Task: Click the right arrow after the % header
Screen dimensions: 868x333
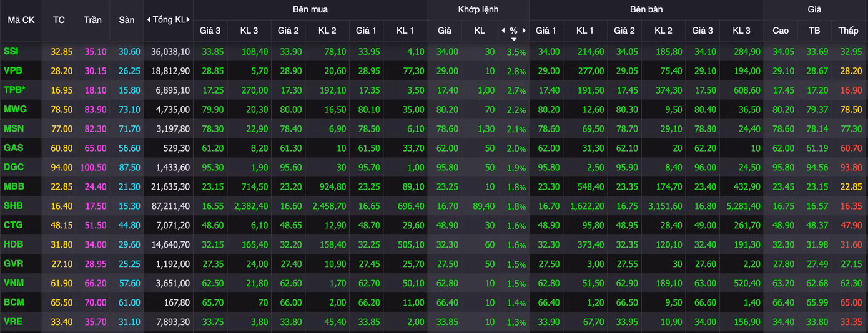Action: point(524,30)
